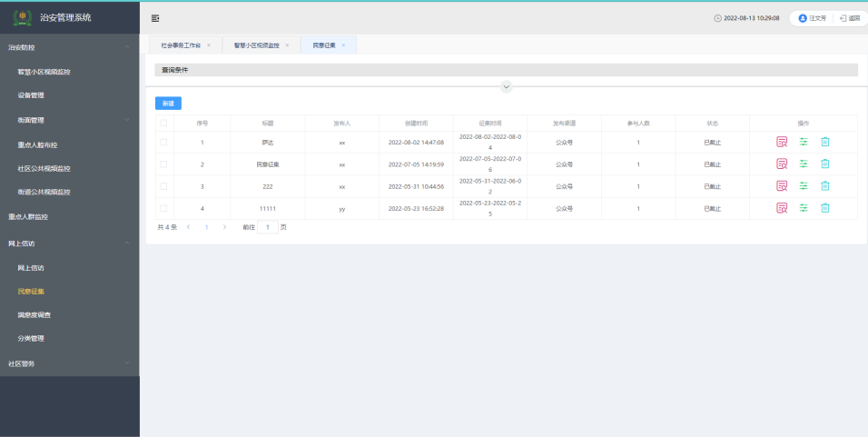This screenshot has width=868, height=437.
Task: Check the box for row 2 民意征集
Action: pyautogui.click(x=163, y=164)
